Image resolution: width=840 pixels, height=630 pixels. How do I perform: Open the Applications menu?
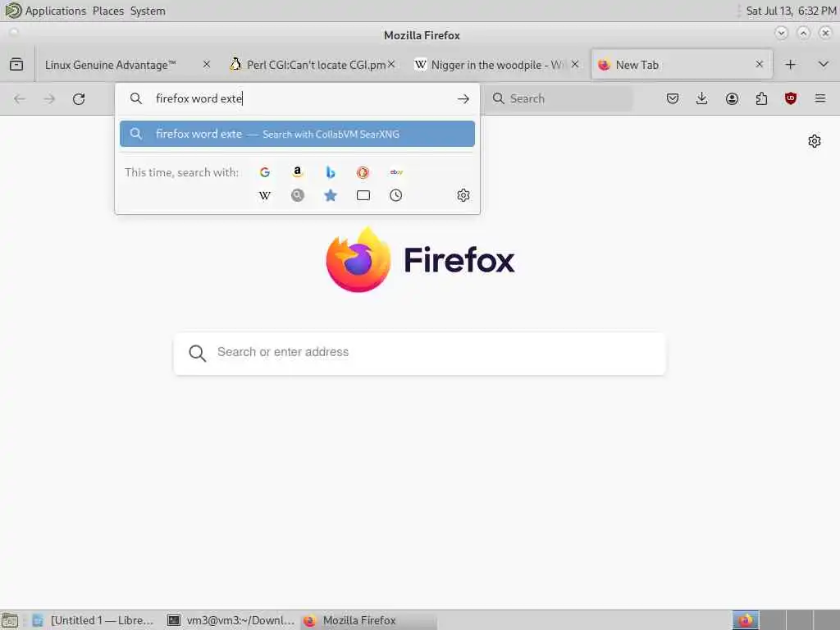point(55,11)
